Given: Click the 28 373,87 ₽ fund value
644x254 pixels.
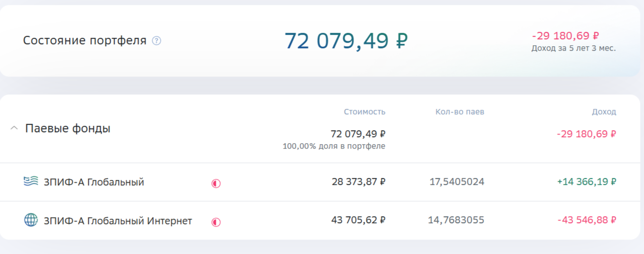Looking at the screenshot, I should click(x=358, y=182).
